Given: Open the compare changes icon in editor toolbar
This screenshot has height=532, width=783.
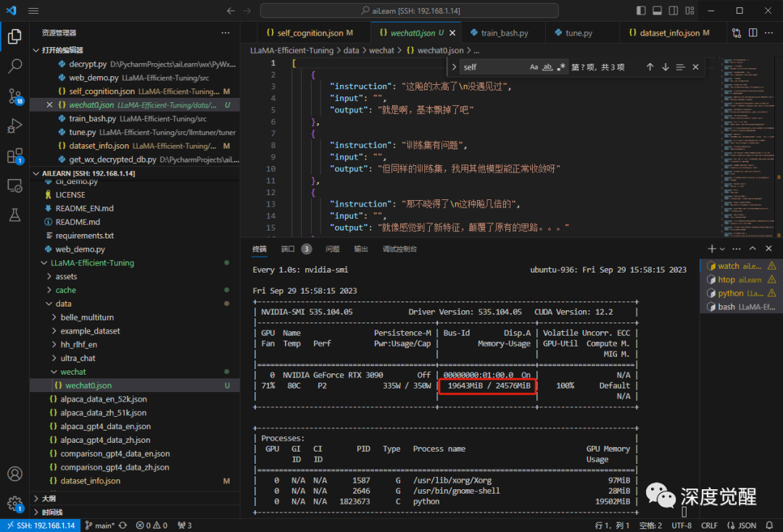Looking at the screenshot, I should pos(737,33).
